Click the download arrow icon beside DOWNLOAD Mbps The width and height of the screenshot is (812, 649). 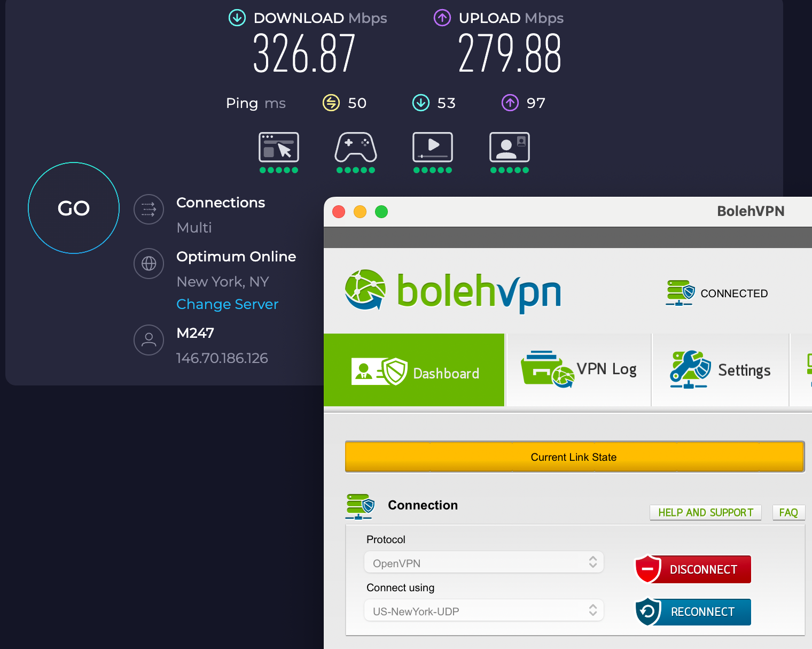237,18
